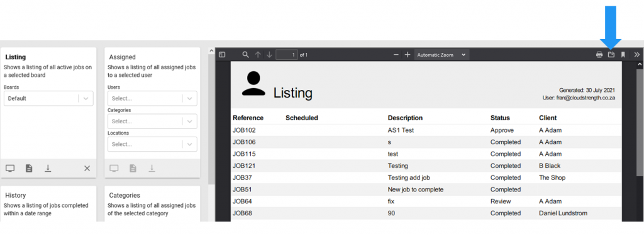This screenshot has width=644, height=236.
Task: Open the PDF tools double-chevron menu
Action: pyautogui.click(x=637, y=55)
